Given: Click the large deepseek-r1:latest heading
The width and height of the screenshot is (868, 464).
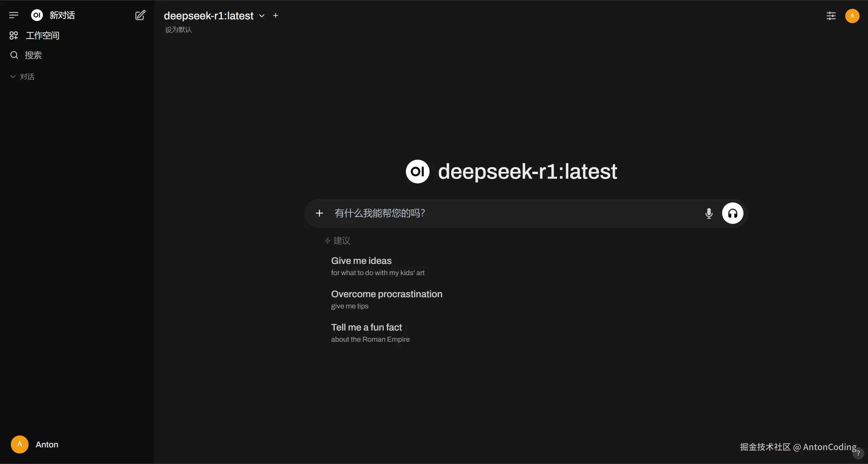Looking at the screenshot, I should pos(528,172).
